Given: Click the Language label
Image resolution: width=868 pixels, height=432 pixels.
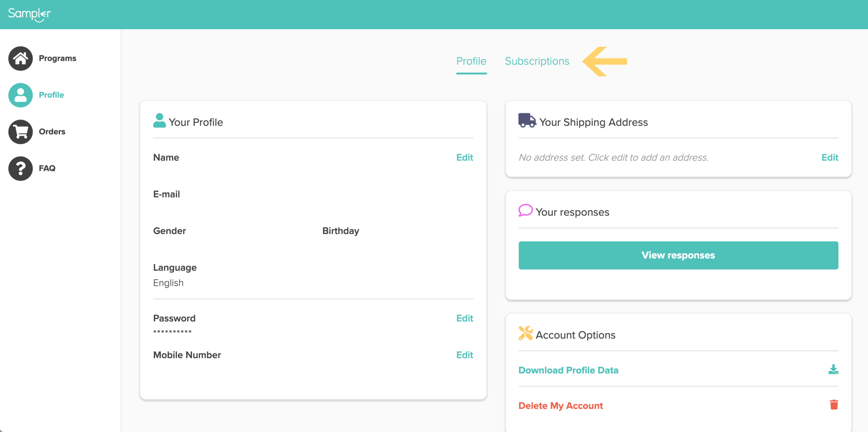Looking at the screenshot, I should click(x=175, y=268).
